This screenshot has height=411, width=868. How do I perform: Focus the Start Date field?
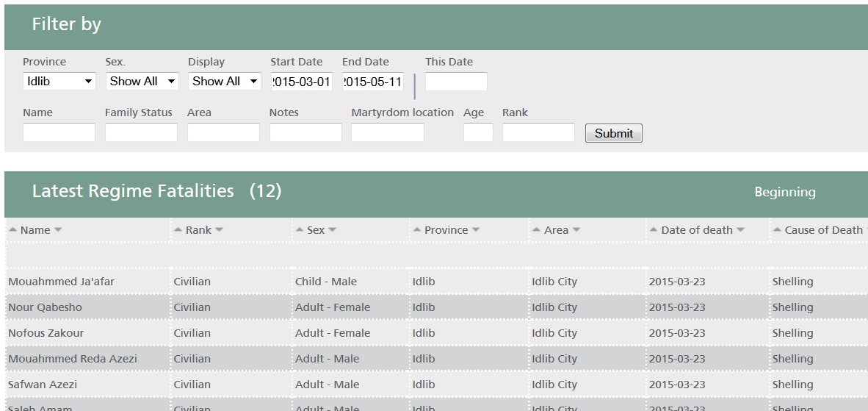(302, 82)
